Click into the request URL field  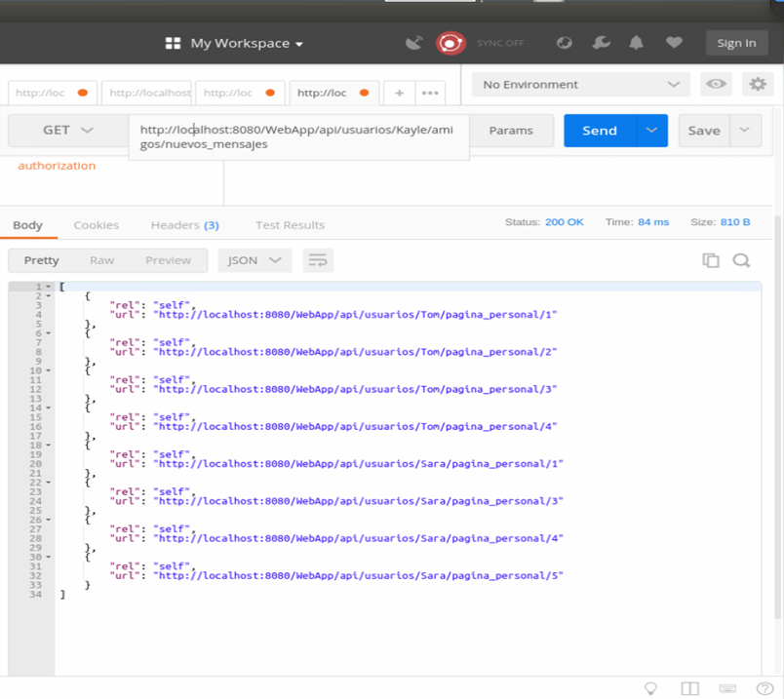pos(298,137)
